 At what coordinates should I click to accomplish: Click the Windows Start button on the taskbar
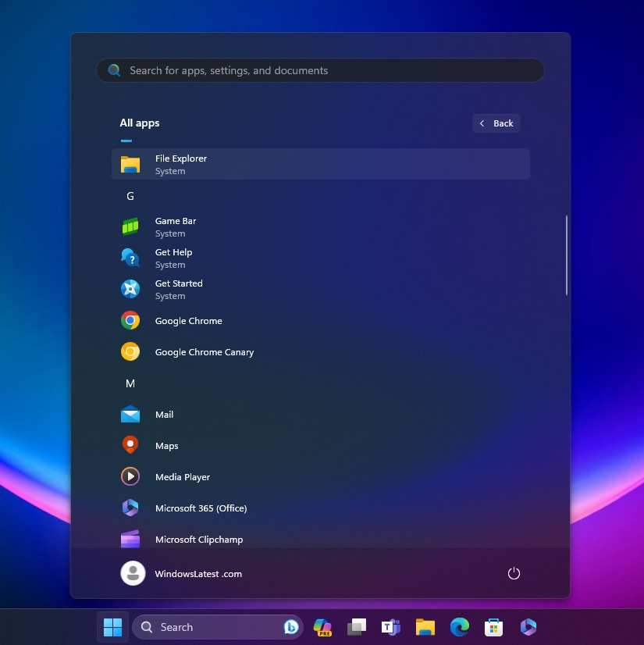[113, 627]
